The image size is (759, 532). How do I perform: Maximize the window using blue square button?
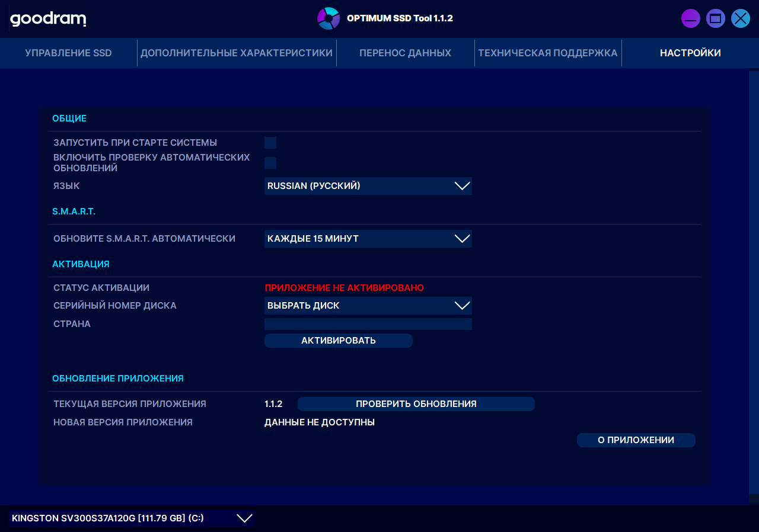pyautogui.click(x=716, y=18)
